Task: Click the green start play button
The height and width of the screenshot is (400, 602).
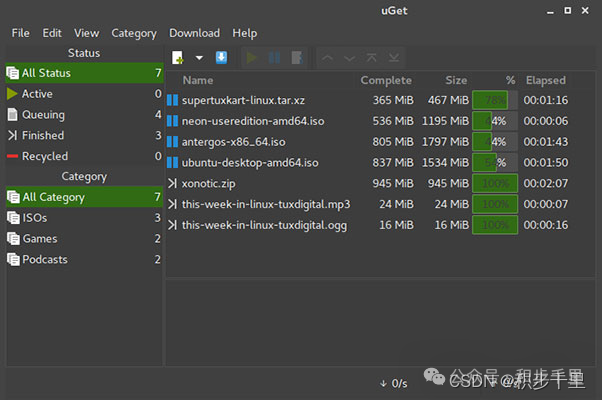Action: pyautogui.click(x=252, y=58)
